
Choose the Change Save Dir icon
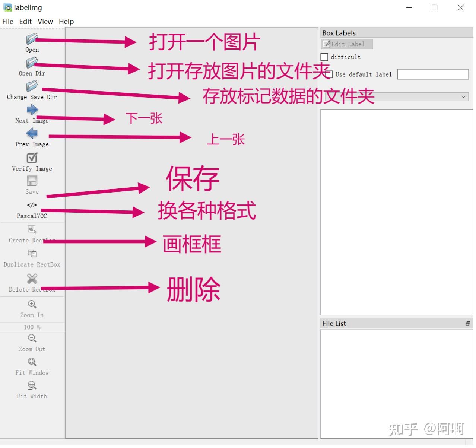click(32, 86)
